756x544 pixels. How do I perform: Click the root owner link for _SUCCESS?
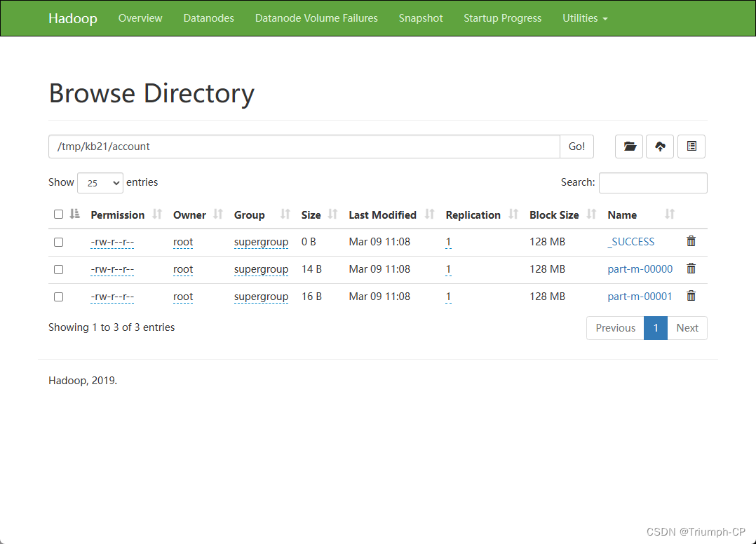click(183, 242)
